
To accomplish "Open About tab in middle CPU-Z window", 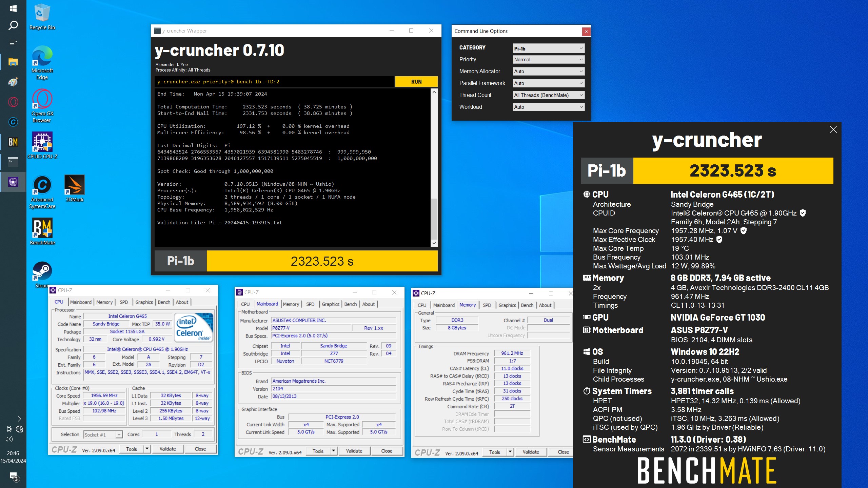I will click(x=368, y=304).
